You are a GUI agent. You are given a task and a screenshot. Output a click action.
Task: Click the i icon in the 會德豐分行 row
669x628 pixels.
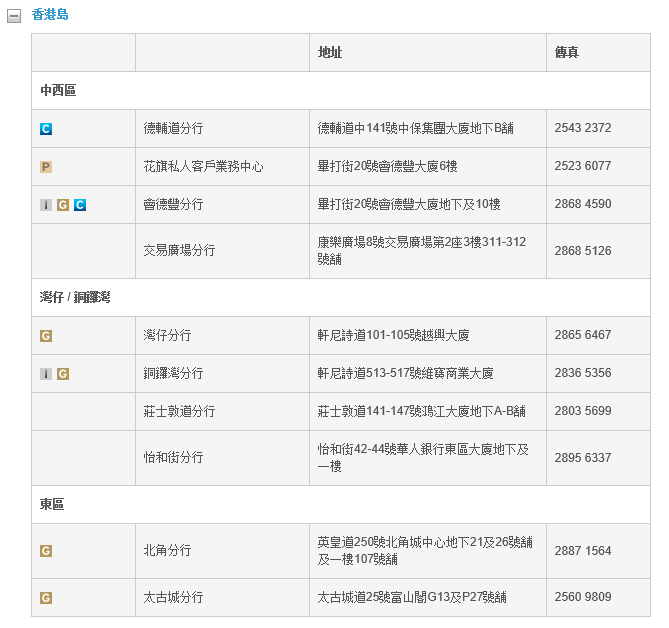click(x=46, y=205)
